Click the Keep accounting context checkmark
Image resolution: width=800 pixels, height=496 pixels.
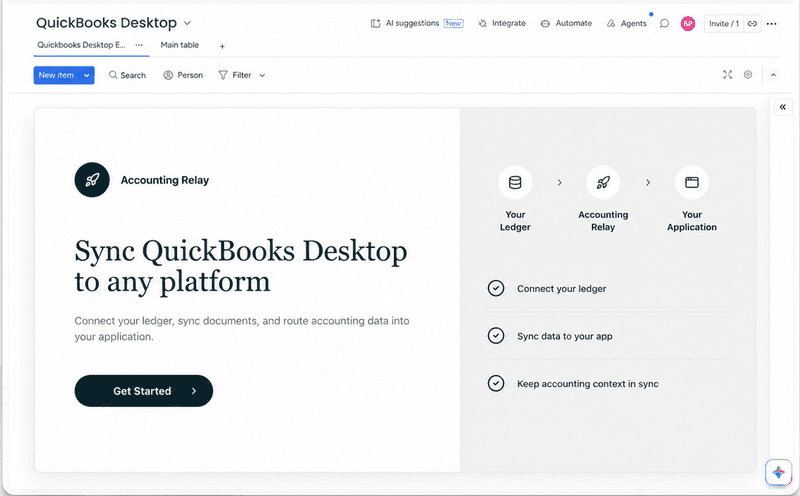[496, 383]
